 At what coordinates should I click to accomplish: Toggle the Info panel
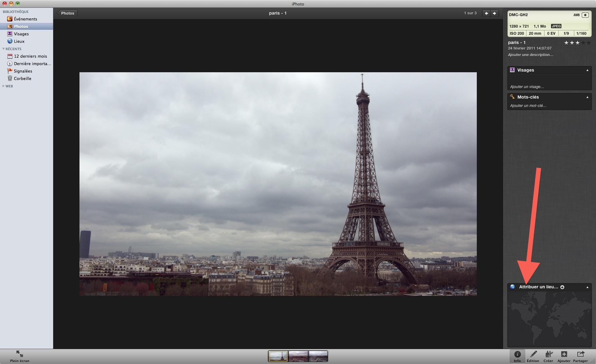pos(517,357)
